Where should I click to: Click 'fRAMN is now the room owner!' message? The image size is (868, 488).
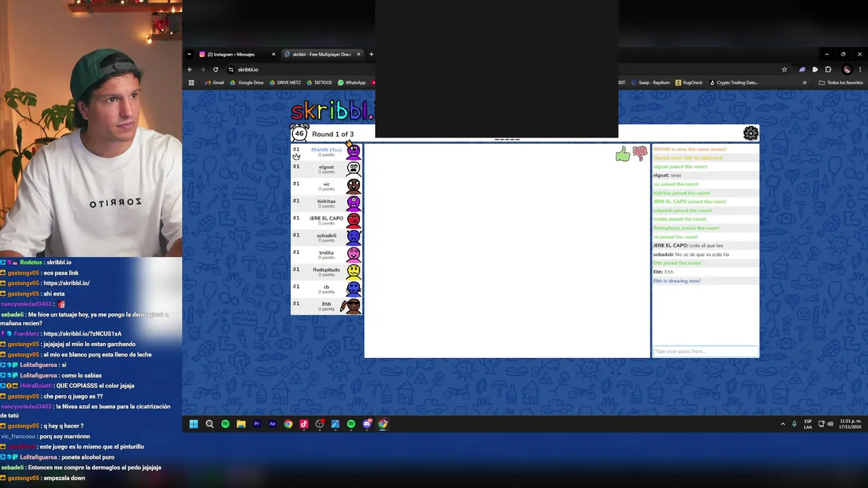[690, 149]
